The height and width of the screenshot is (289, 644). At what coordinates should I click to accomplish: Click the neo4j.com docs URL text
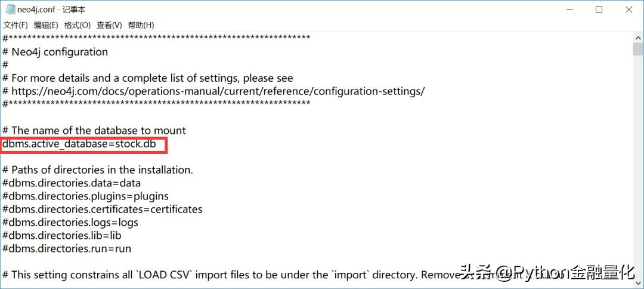[218, 91]
